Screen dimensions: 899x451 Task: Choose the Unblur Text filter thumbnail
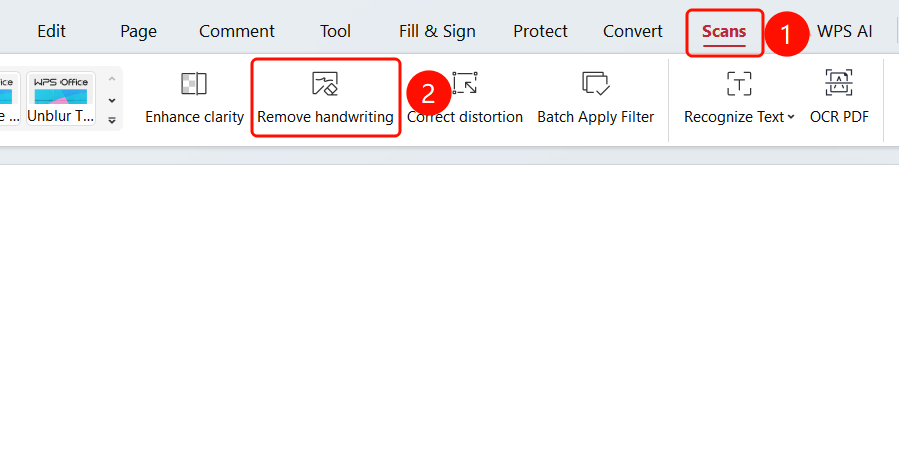61,98
